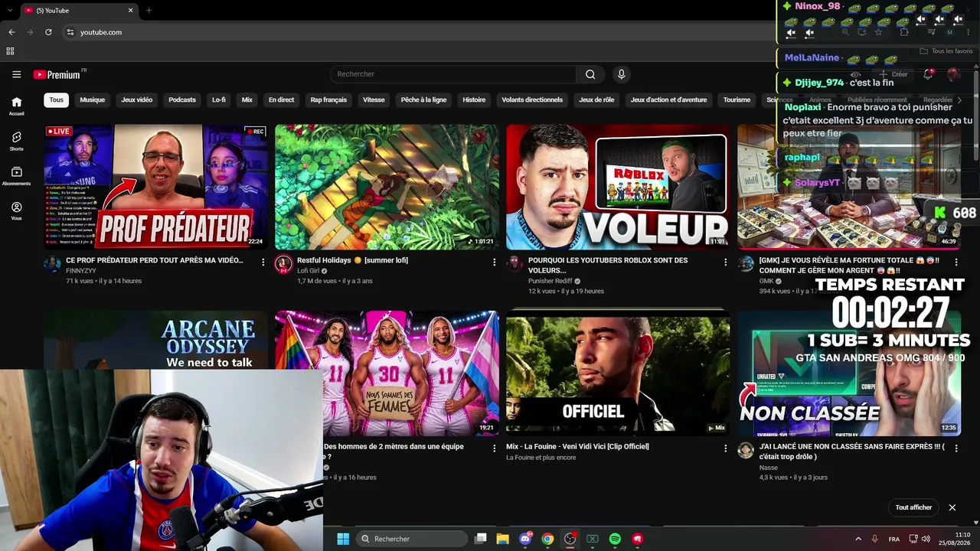Open the FINNYZYY channel link
Screen dimensions: 980x551
point(81,271)
